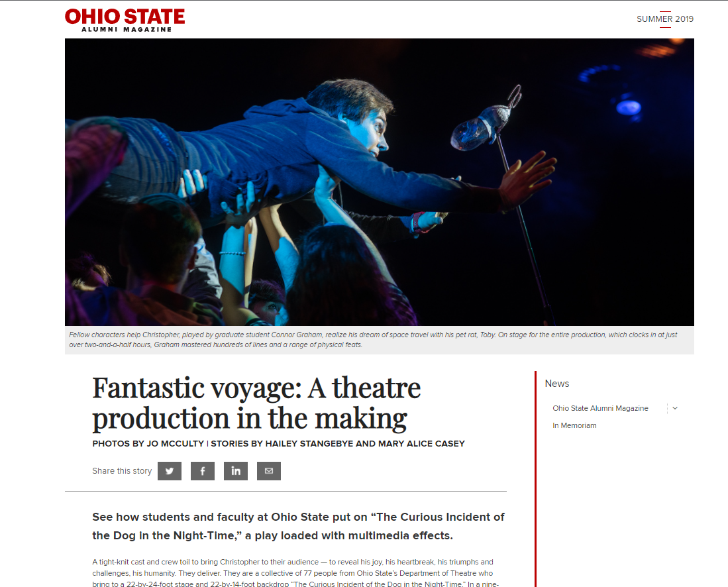728x587 pixels.
Task: Open the In Memoriam link
Action: [574, 425]
